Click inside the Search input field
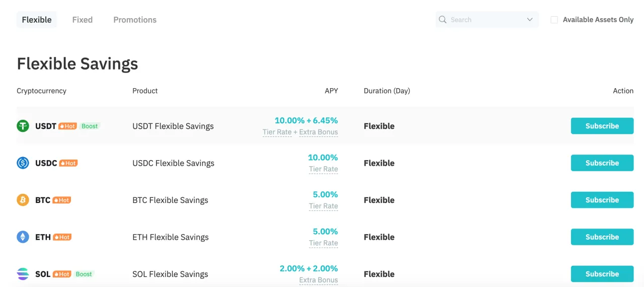The height and width of the screenshot is (287, 644). tap(486, 20)
